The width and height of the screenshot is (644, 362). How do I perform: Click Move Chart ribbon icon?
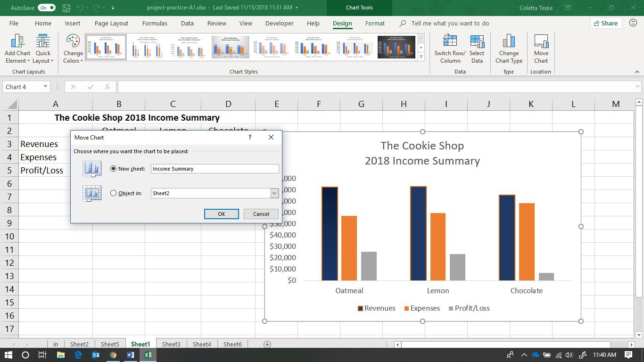[x=541, y=49]
